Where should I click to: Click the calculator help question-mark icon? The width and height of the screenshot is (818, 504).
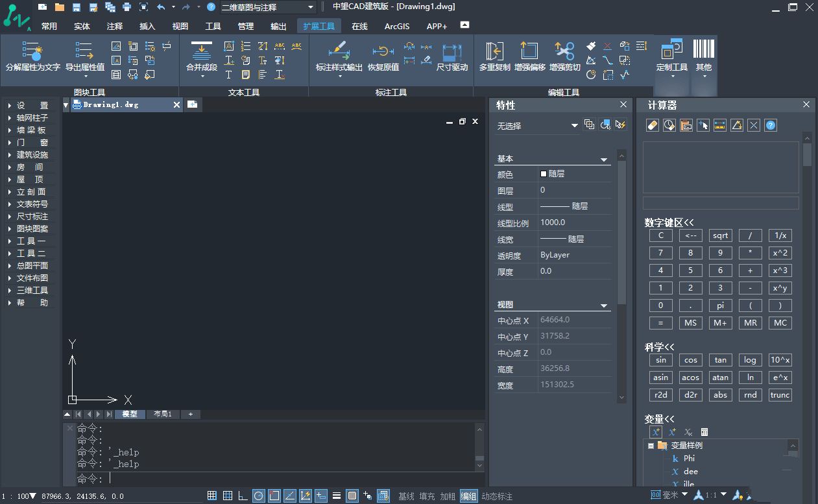point(771,126)
